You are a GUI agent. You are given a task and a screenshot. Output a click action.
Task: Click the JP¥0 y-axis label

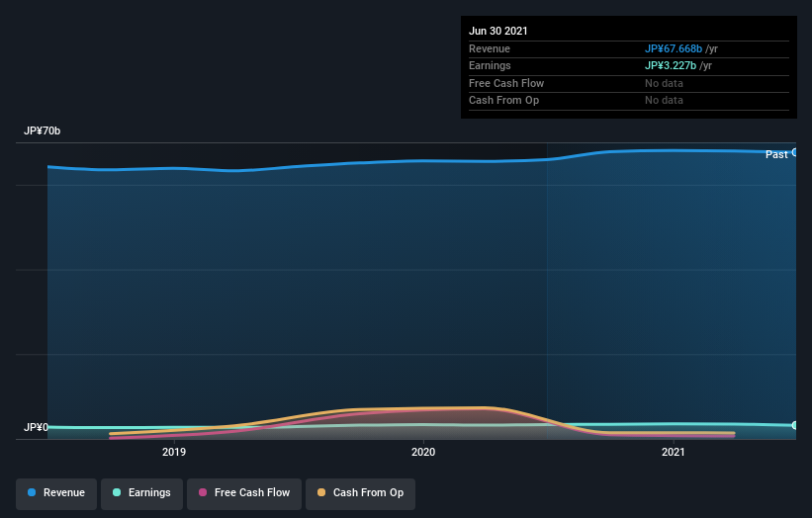[x=36, y=427]
